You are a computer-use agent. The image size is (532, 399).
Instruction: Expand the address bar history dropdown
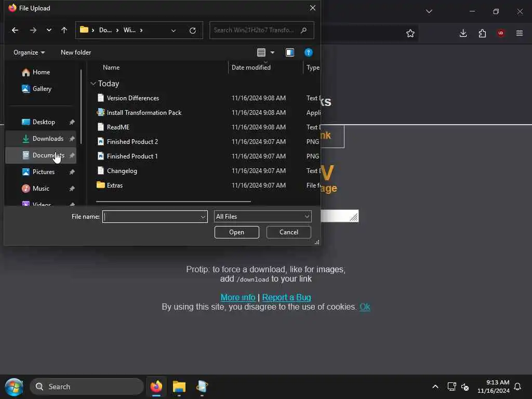pyautogui.click(x=174, y=31)
